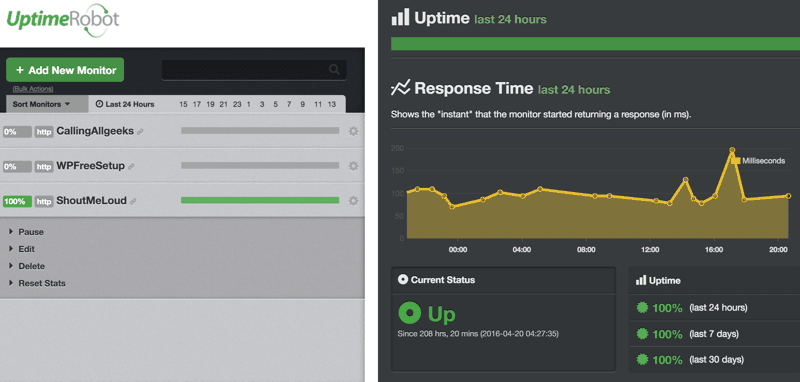Click the grey uptime bar for WPFreeSetup
Image resolution: width=800 pixels, height=382 pixels.
click(x=260, y=165)
